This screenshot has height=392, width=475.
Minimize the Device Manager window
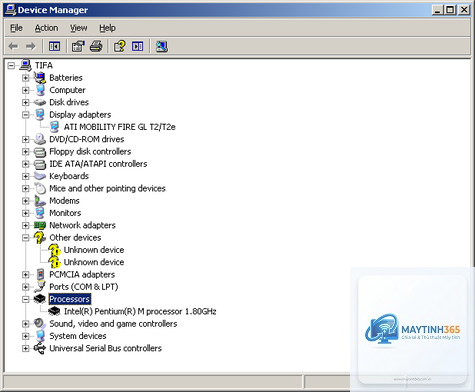click(438, 10)
